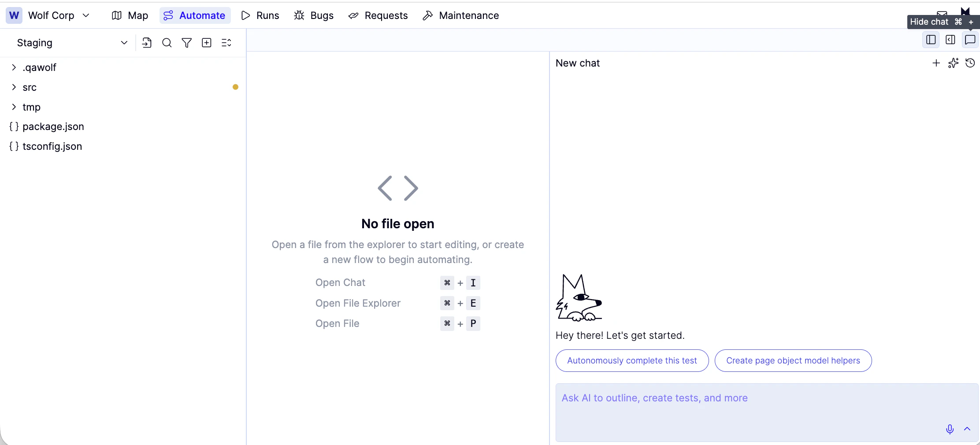The image size is (980, 445).
Task: Expand the Wolf Corp workspace dropdown
Action: tap(86, 15)
